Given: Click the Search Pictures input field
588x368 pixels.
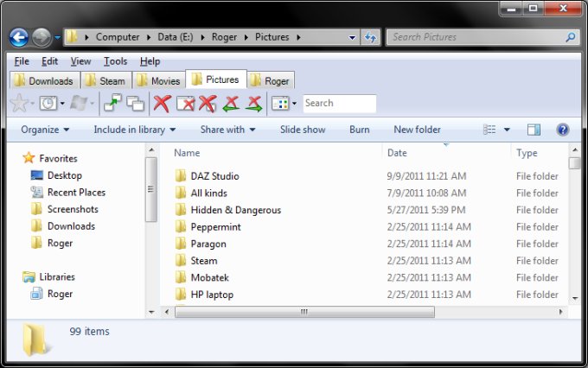Looking at the screenshot, I should point(476,38).
